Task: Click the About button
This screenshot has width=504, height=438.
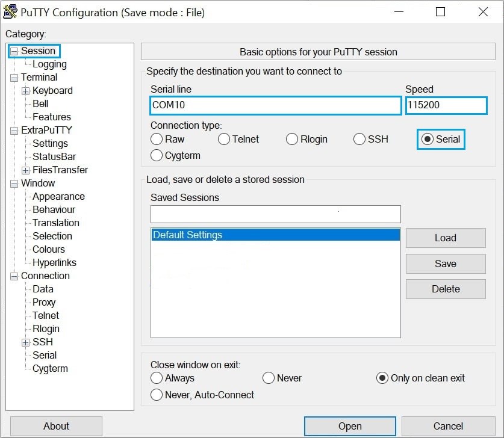Action: tap(56, 426)
